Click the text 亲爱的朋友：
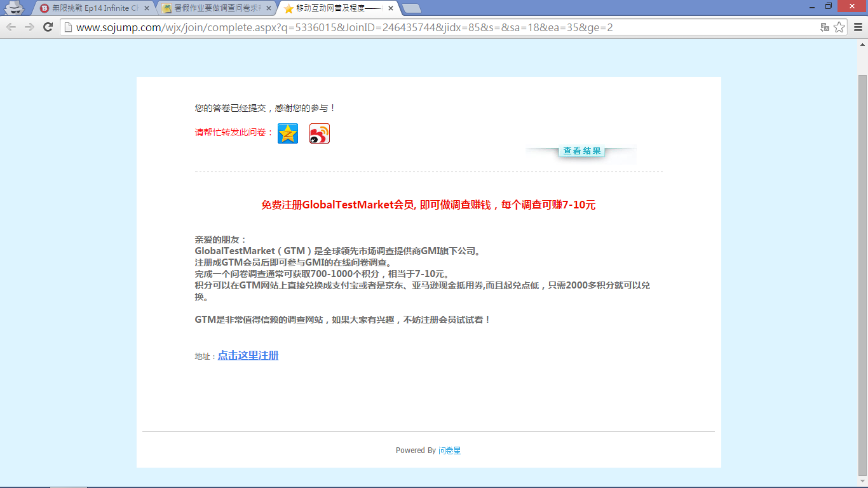This screenshot has height=488, width=868. pos(220,240)
